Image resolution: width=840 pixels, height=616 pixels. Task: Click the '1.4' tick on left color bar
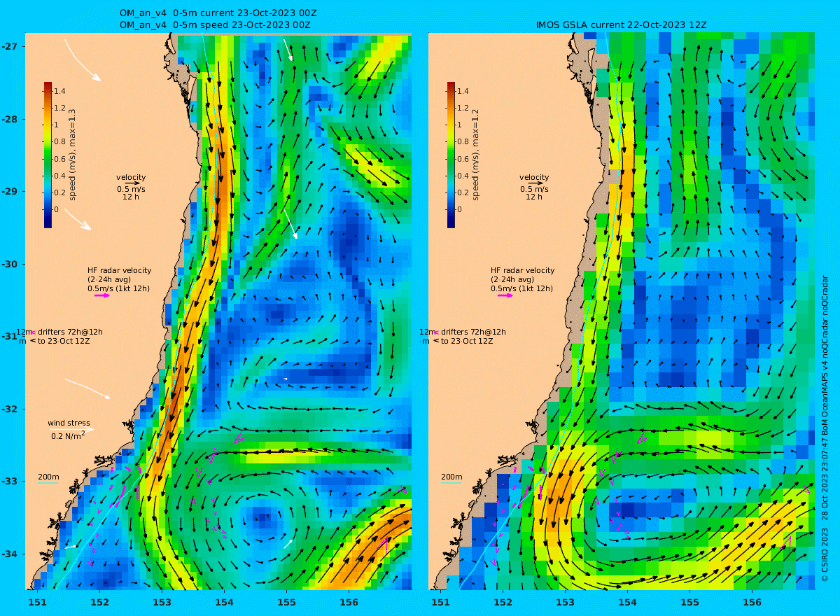click(59, 91)
